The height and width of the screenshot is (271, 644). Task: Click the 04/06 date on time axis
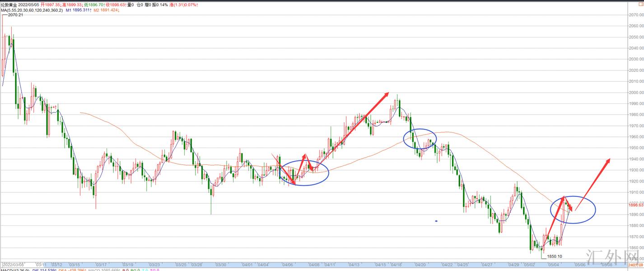(287, 265)
